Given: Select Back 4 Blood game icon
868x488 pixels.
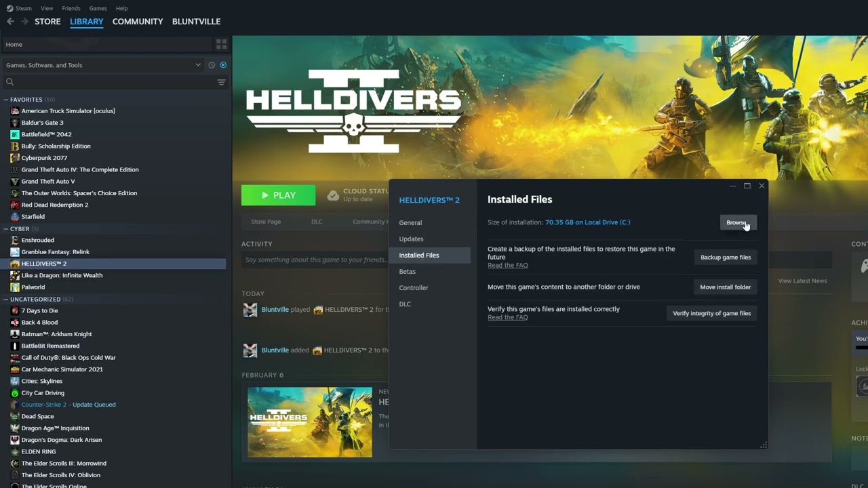Looking at the screenshot, I should click(x=15, y=323).
